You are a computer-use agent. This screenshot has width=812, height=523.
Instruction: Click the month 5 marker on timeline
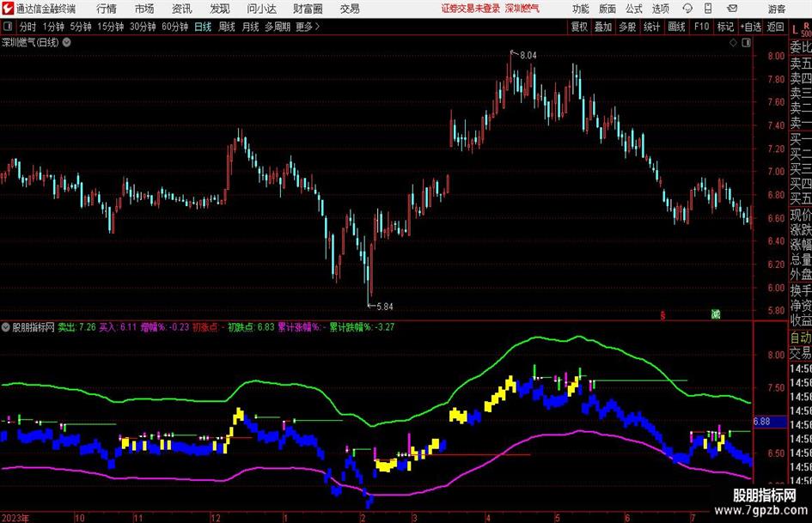click(x=557, y=518)
